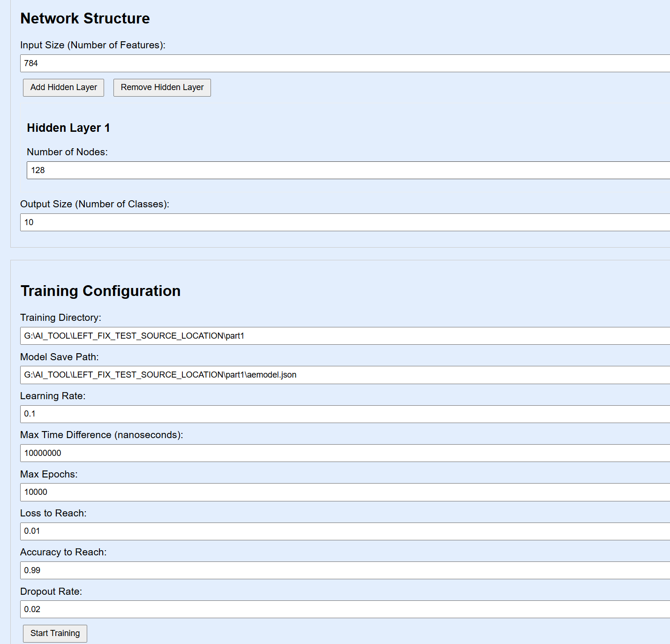Viewport: 670px width, 644px height.
Task: Click into the Model Save Path field
Action: click(x=345, y=375)
